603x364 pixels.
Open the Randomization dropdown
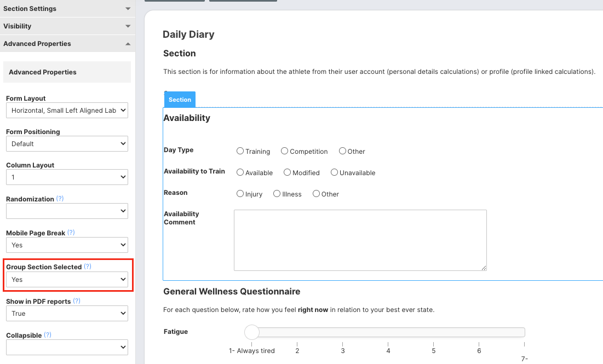tap(67, 211)
